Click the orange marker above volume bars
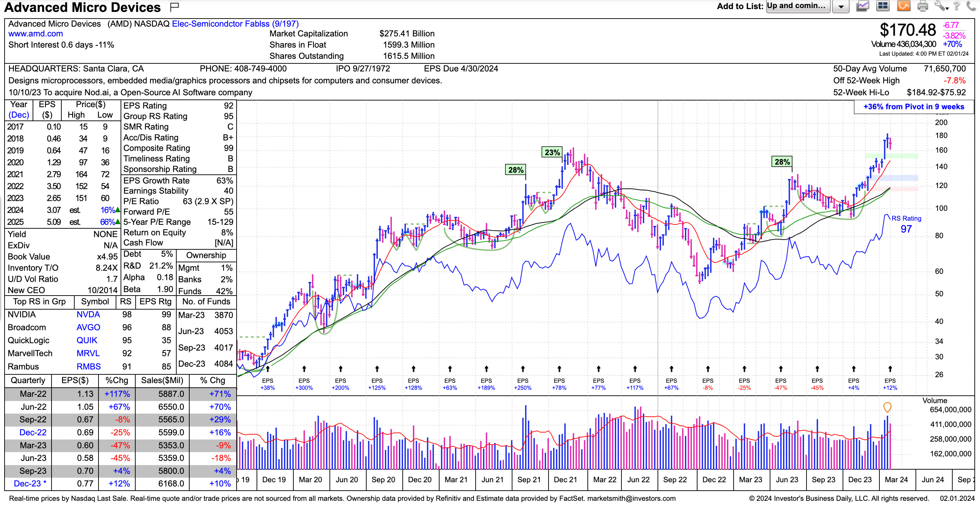 click(x=887, y=407)
